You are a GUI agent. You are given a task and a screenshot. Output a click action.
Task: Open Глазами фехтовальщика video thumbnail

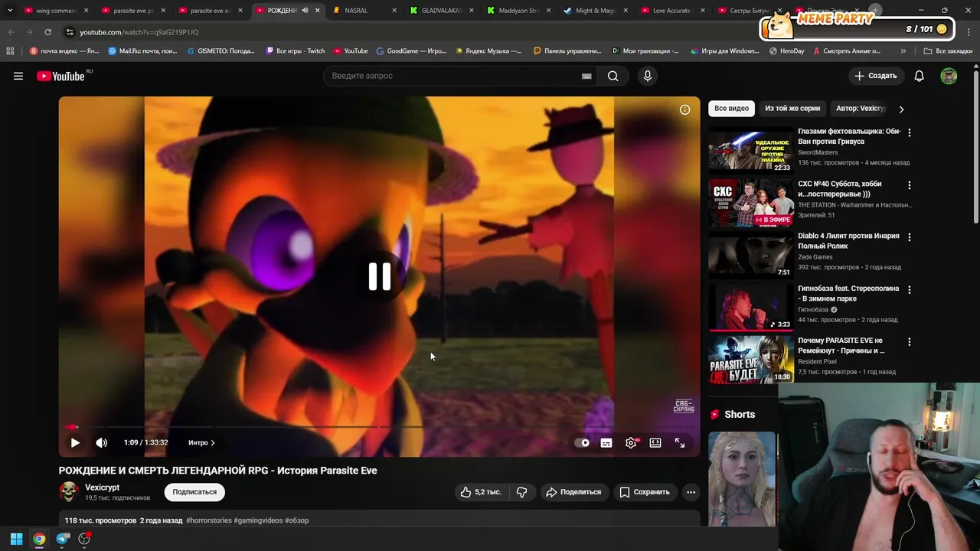(x=750, y=150)
